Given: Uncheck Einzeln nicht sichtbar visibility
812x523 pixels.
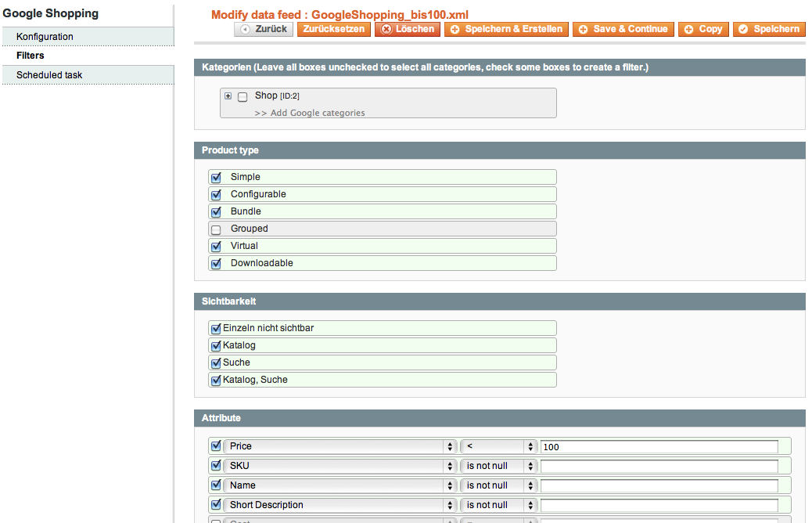Looking at the screenshot, I should point(217,329).
